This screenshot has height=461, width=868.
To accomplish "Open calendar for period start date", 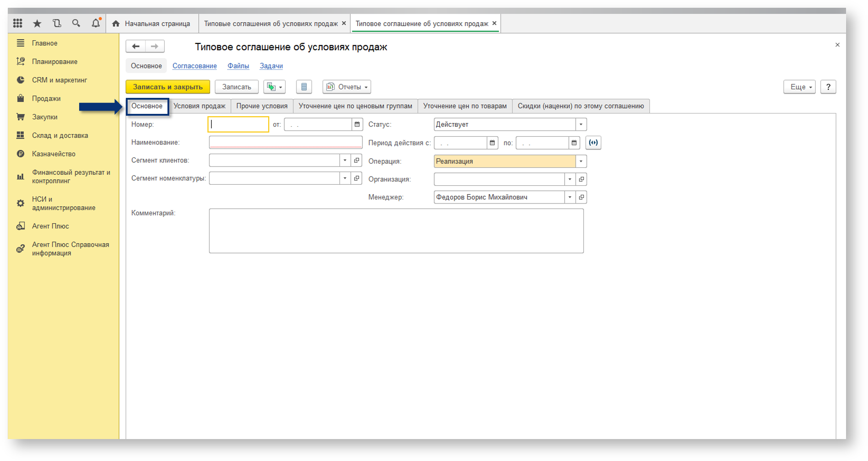I will [x=492, y=143].
